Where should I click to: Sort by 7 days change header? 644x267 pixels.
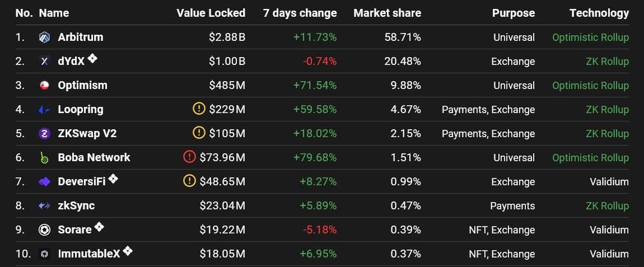[x=300, y=13]
